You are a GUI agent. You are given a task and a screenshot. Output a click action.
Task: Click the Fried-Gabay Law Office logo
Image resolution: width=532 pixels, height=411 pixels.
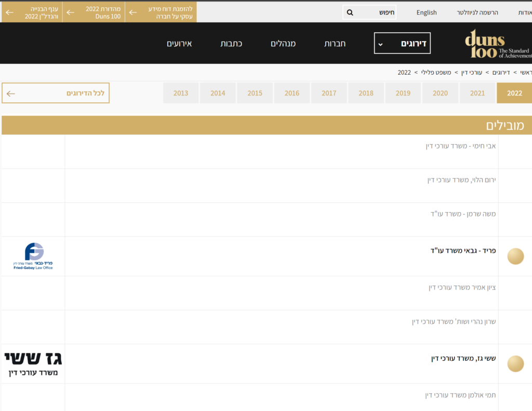(33, 256)
